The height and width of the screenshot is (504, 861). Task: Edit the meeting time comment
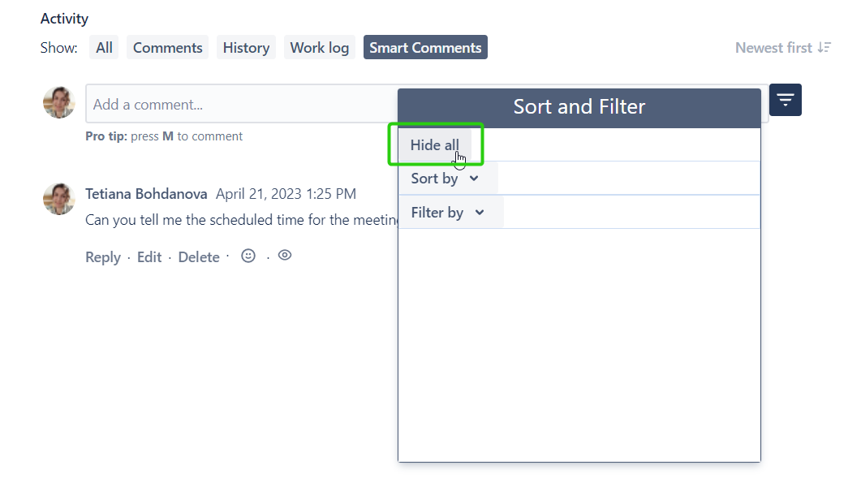click(149, 257)
